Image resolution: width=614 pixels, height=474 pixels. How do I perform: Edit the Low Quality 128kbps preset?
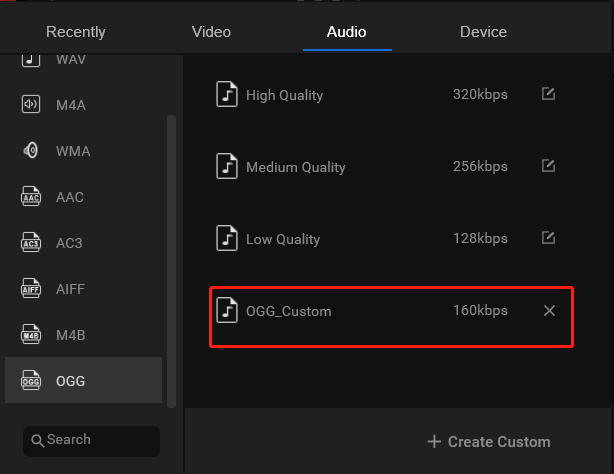coord(548,238)
